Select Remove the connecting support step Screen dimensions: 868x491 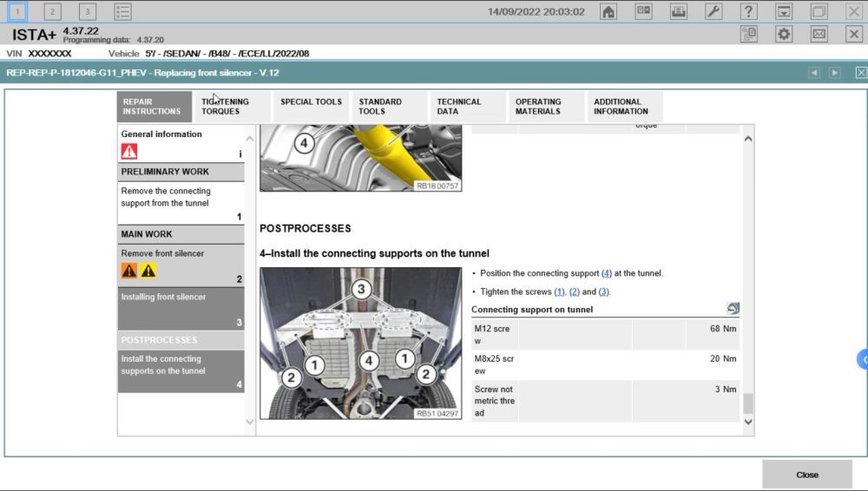pos(181,203)
